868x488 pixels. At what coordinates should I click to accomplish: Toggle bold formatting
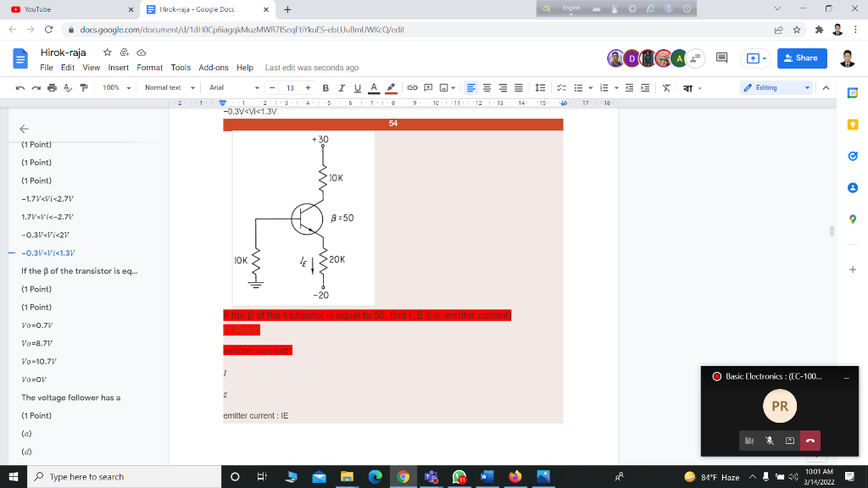pyautogui.click(x=325, y=87)
